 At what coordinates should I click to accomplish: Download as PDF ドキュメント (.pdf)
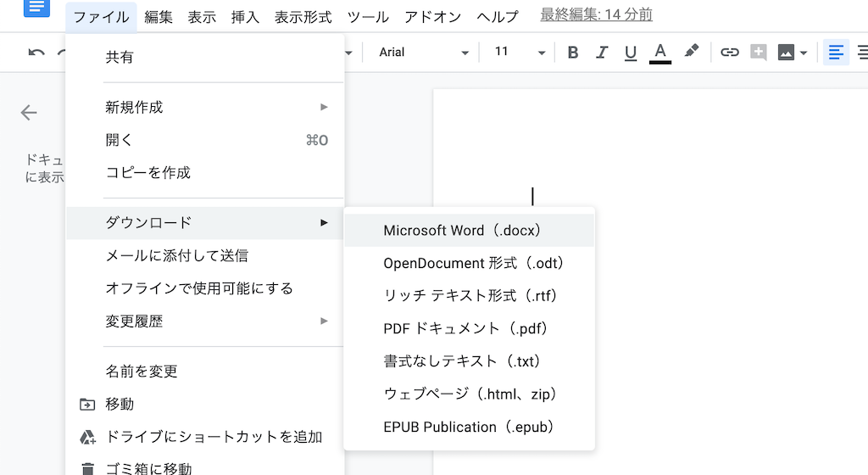tap(469, 328)
